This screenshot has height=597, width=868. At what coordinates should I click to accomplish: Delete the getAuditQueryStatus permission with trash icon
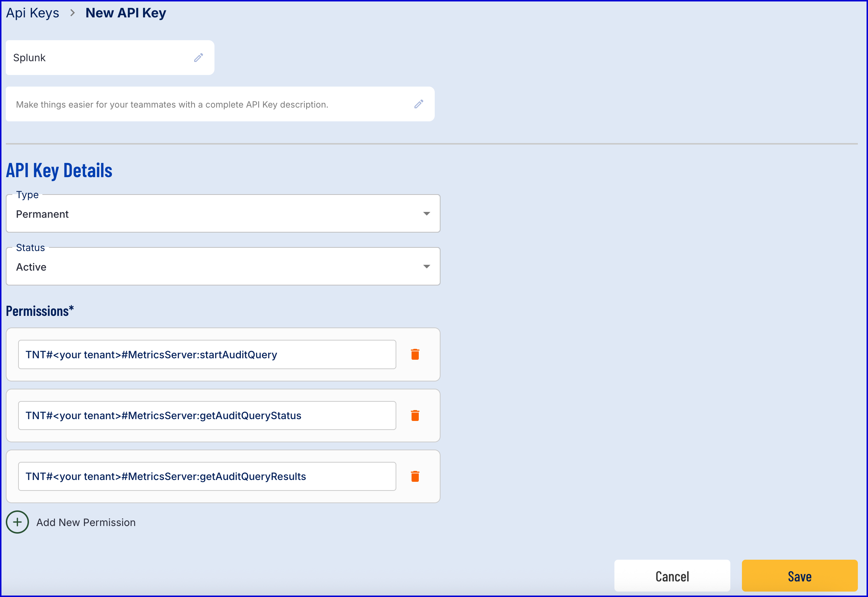pyautogui.click(x=415, y=415)
